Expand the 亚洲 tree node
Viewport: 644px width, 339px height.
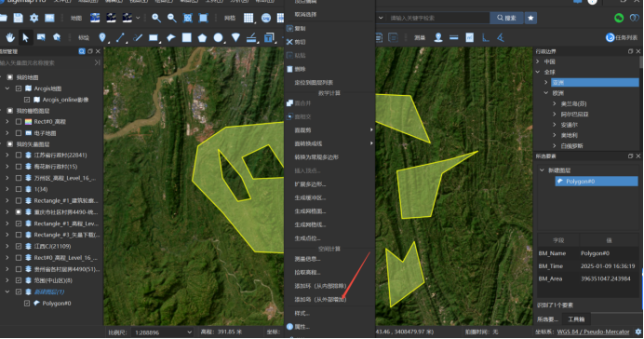tap(546, 82)
